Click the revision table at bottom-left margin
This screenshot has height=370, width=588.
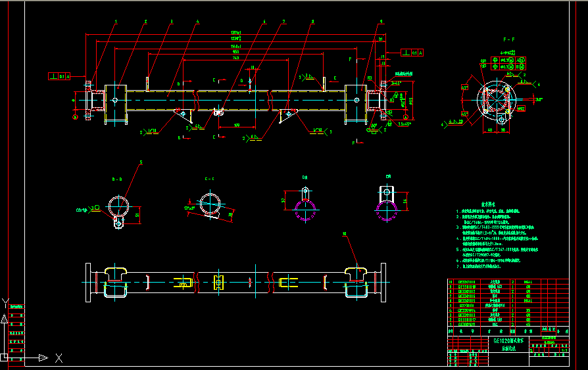click(16, 329)
